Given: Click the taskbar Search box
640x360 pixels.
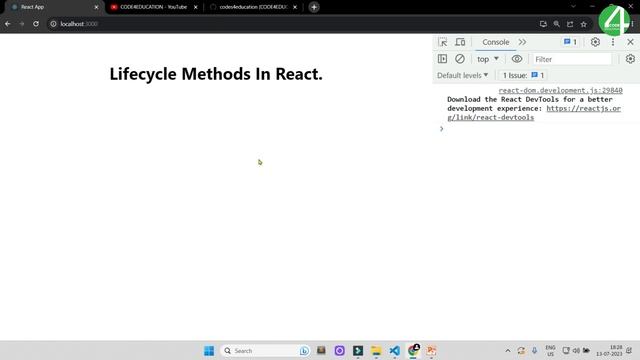Looking at the screenshot, I should (264, 351).
